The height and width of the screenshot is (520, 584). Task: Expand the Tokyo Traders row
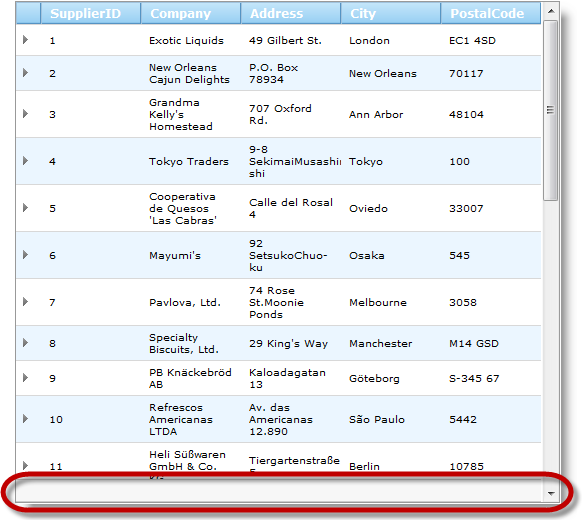coord(25,161)
